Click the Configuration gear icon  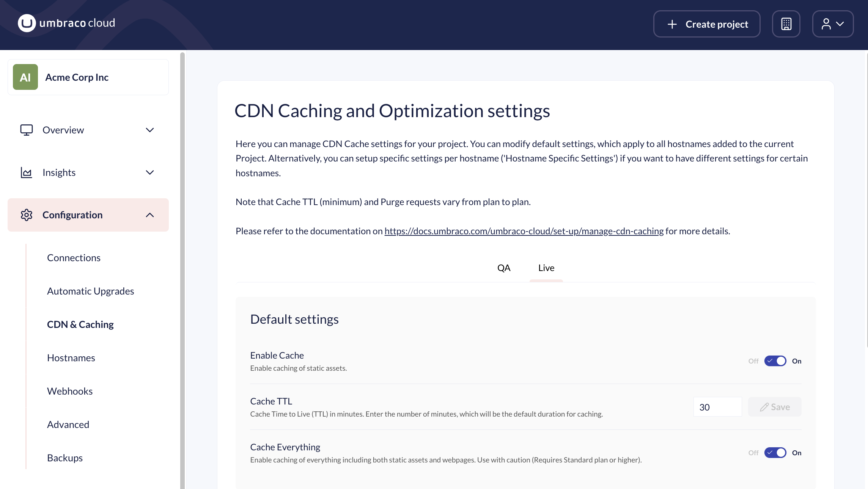(x=26, y=215)
